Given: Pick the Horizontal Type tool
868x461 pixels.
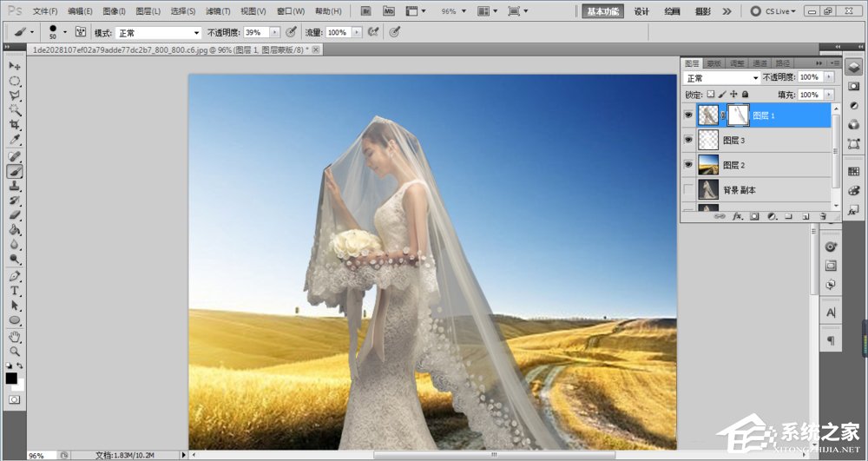Looking at the screenshot, I should [14, 291].
